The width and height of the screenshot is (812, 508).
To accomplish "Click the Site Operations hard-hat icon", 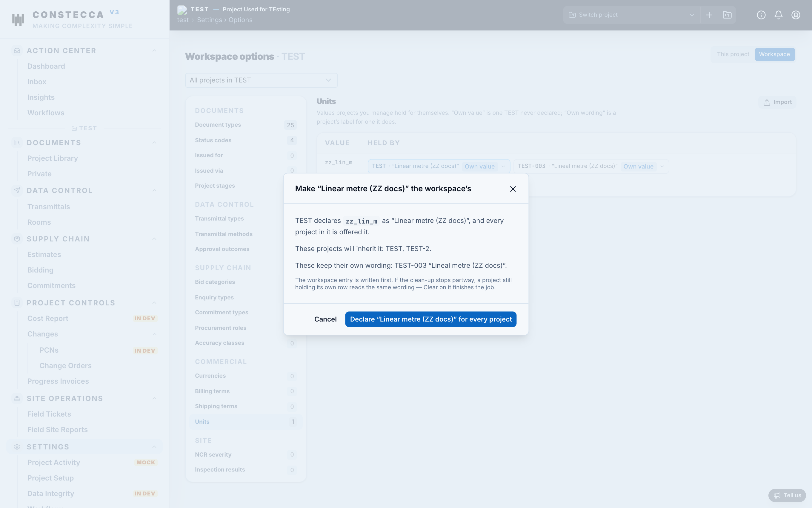I will [x=17, y=398].
